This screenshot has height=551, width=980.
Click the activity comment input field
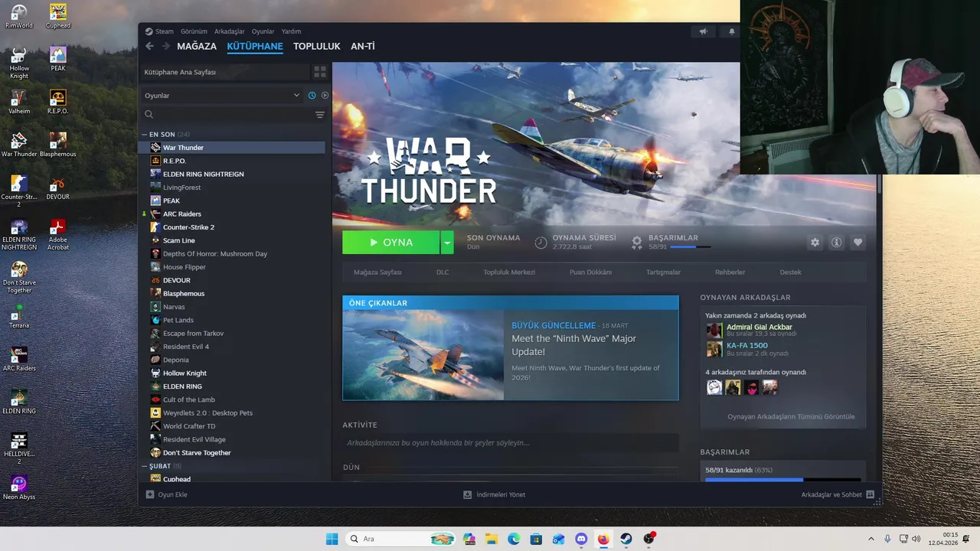tap(510, 442)
